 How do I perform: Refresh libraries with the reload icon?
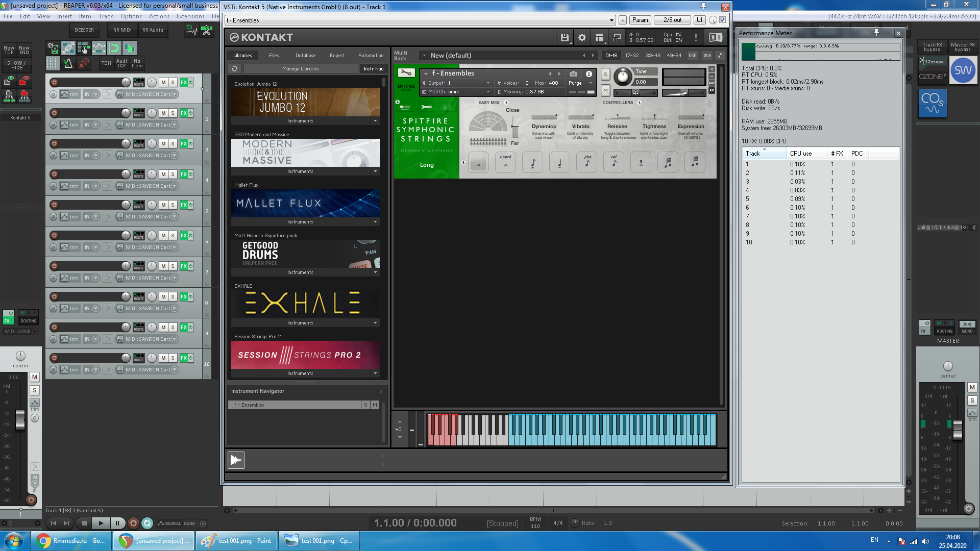coord(235,69)
